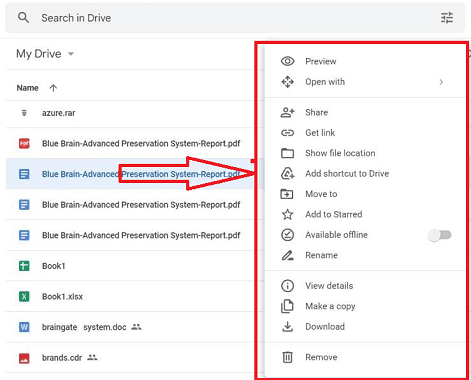The image size is (471, 380).
Task: Select file name next to red PDF icon
Action: [141, 144]
